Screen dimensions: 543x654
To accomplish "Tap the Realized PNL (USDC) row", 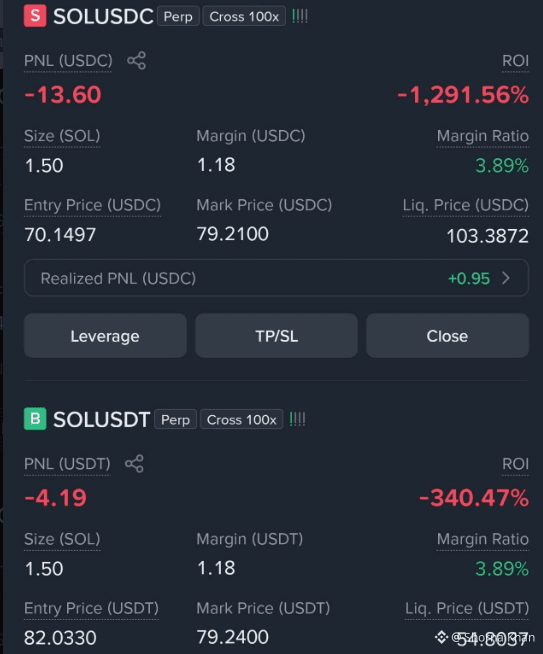I will (277, 278).
